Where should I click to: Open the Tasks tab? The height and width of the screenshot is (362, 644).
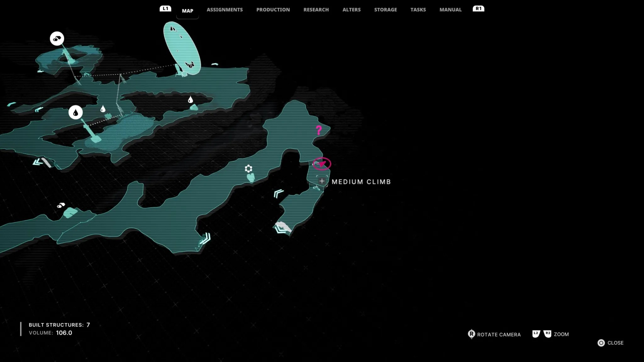click(x=418, y=10)
